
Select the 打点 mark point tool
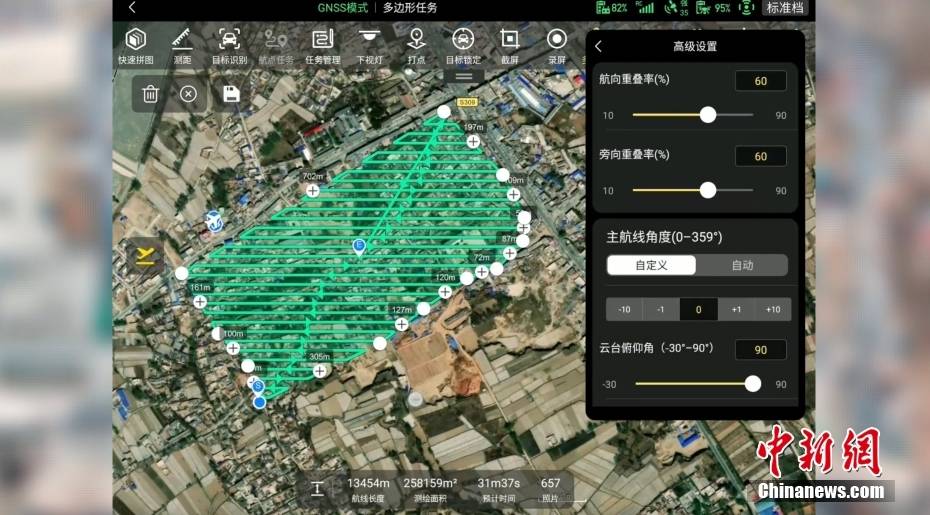(416, 46)
